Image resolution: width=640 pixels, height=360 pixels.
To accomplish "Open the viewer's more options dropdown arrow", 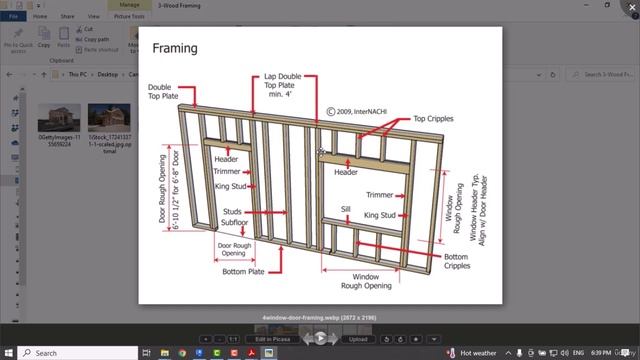I will coord(434,339).
